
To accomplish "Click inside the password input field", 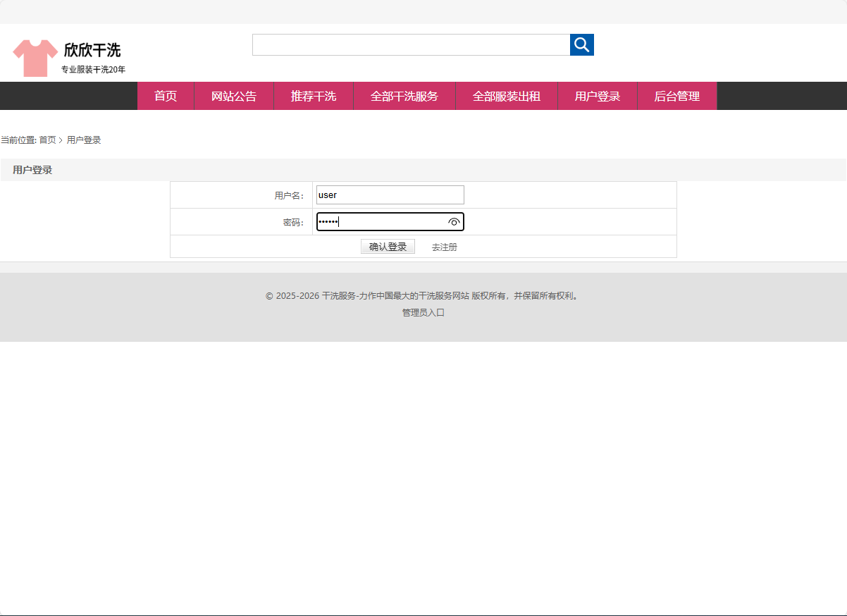I will tap(381, 221).
